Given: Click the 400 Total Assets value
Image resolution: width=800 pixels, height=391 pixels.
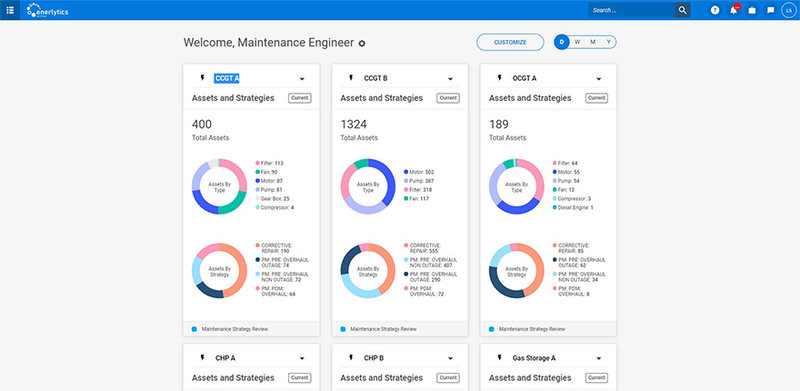Looking at the screenshot, I should pyautogui.click(x=202, y=125).
